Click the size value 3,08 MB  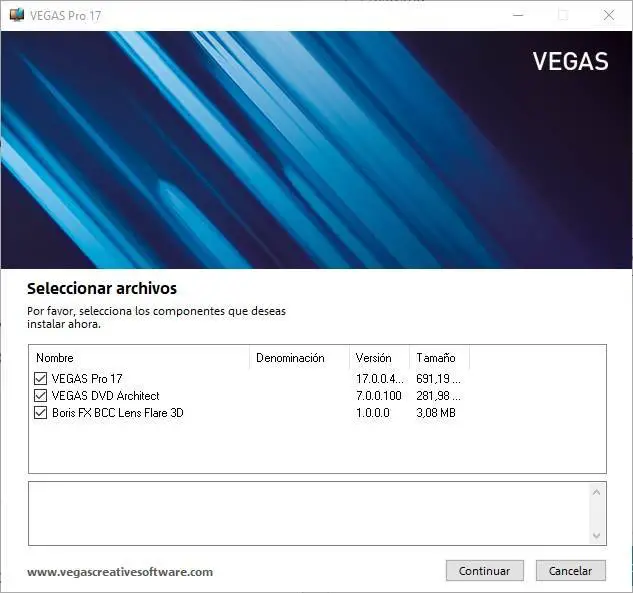coord(436,413)
